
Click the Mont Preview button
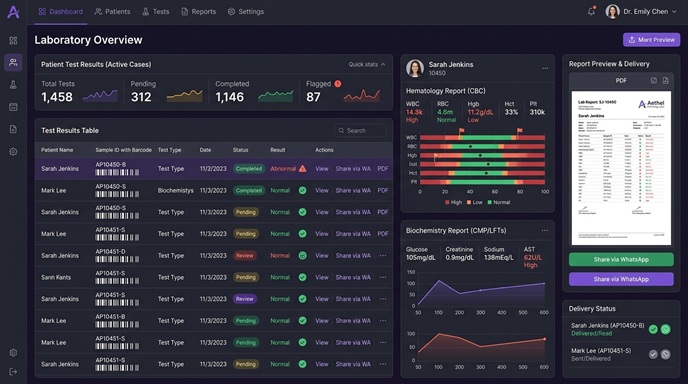pos(652,40)
